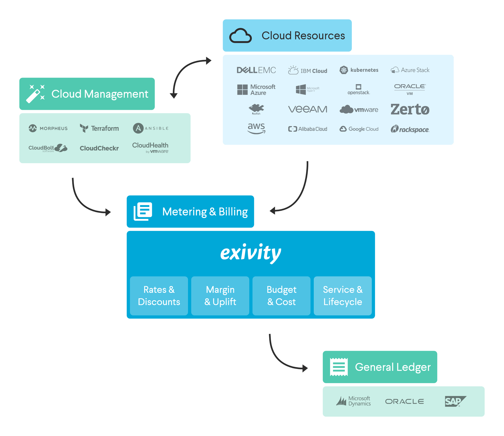The width and height of the screenshot is (504, 436).
Task: Select the Ansible logo
Action: point(150,128)
